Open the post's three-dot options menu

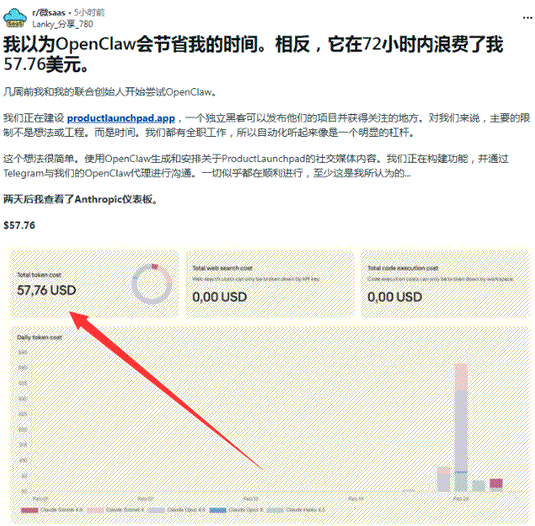click(x=527, y=18)
